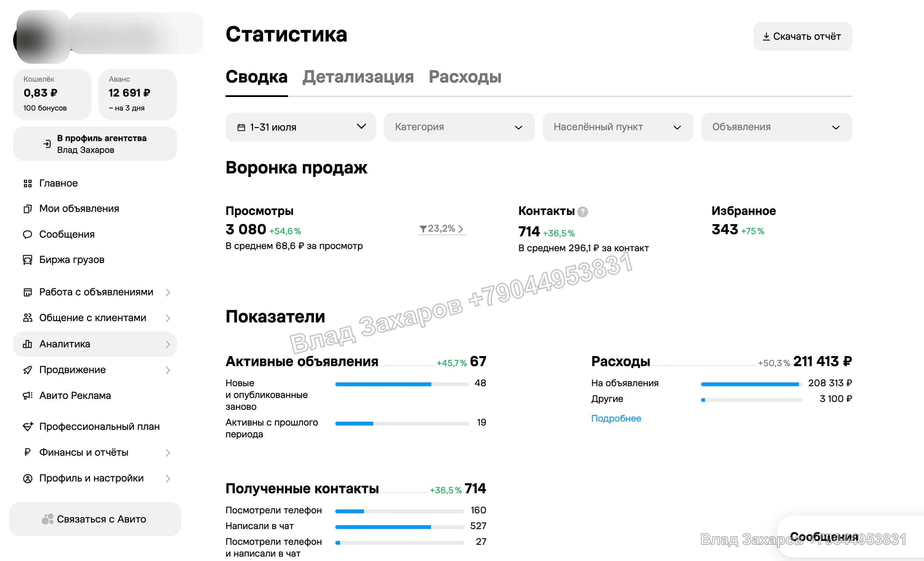Click the Работа с объявлениями icon
This screenshot has width=924, height=561.
pyautogui.click(x=28, y=292)
